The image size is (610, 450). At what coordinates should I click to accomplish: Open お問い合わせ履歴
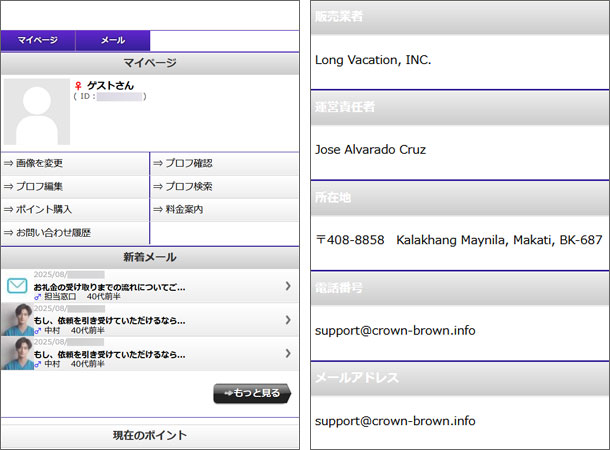(x=48, y=233)
